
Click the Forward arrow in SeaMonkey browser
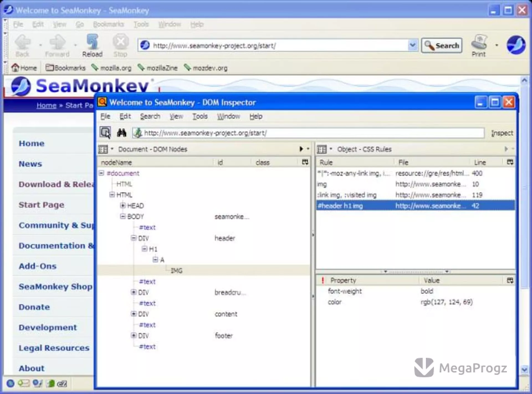[x=57, y=45]
